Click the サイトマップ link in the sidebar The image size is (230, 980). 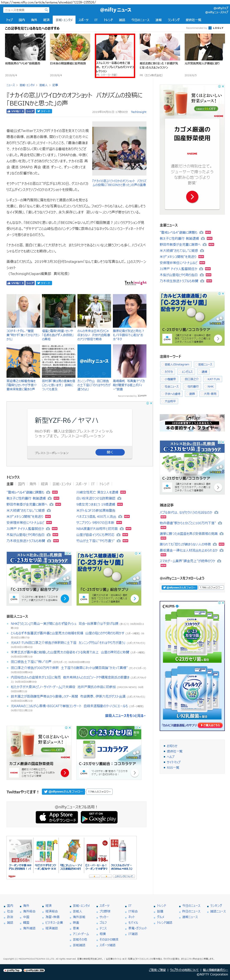click(174, 762)
